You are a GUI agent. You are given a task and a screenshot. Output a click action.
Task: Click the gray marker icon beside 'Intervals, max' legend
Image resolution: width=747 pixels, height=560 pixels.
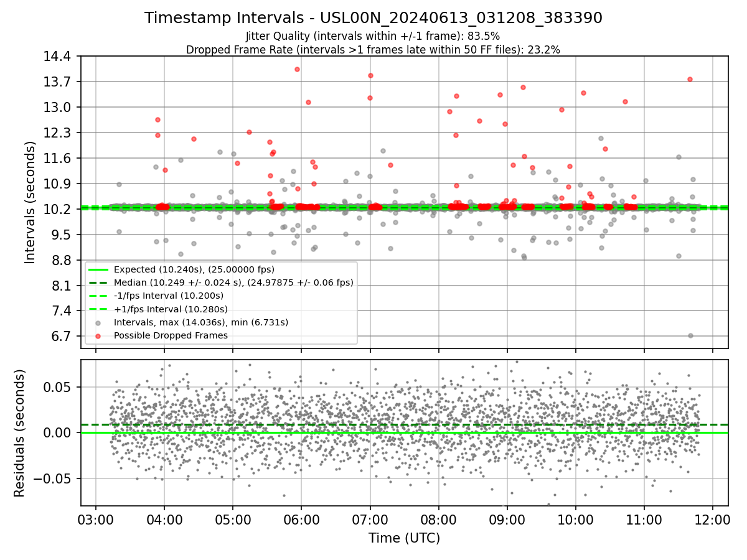coord(98,322)
